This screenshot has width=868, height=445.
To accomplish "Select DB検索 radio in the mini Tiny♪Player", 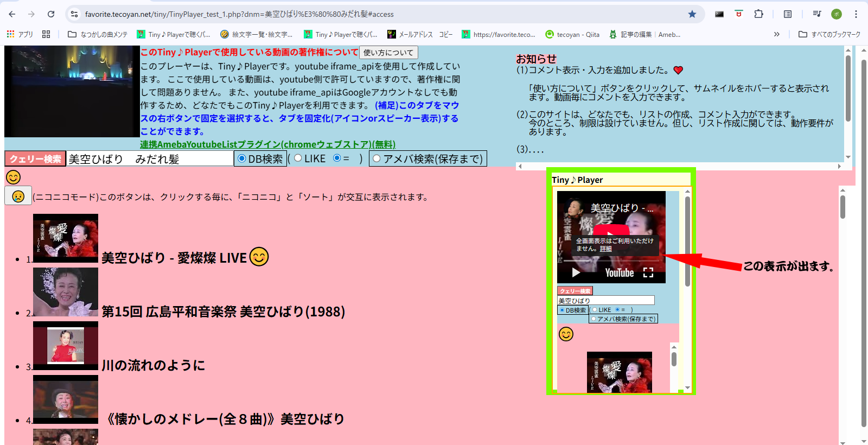I will tap(562, 310).
